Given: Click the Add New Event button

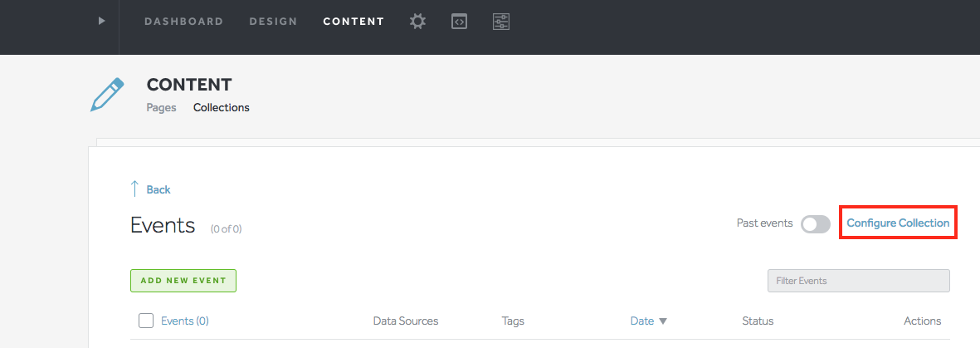Looking at the screenshot, I should tap(183, 281).
